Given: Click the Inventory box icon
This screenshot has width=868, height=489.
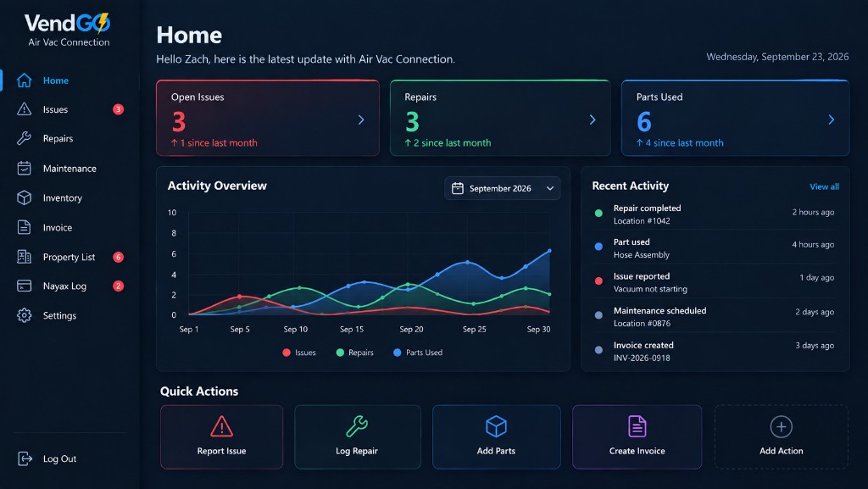Looking at the screenshot, I should (24, 197).
